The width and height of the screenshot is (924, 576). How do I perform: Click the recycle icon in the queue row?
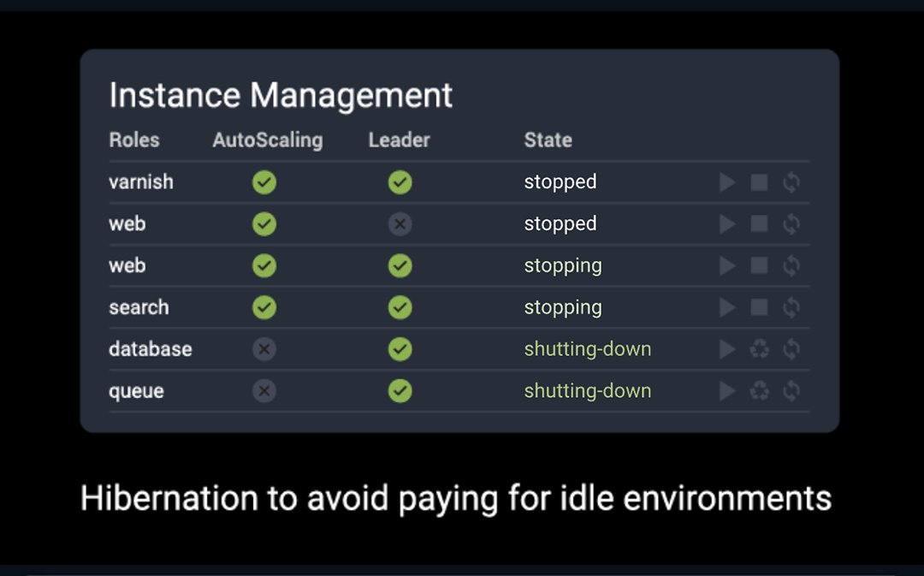(760, 391)
